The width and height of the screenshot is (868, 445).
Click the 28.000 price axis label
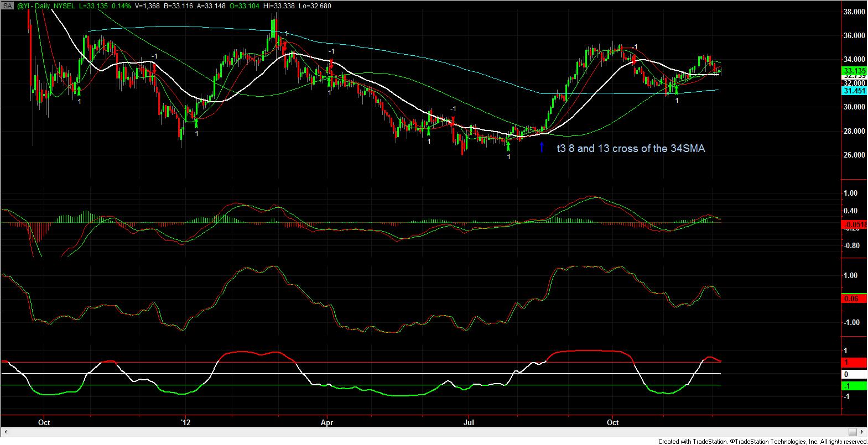click(854, 132)
